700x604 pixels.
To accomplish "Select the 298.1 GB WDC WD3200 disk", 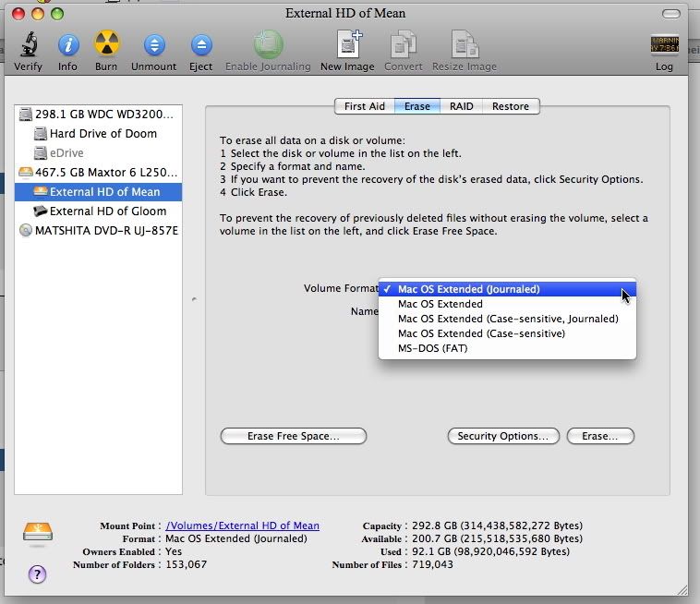I will [x=98, y=115].
